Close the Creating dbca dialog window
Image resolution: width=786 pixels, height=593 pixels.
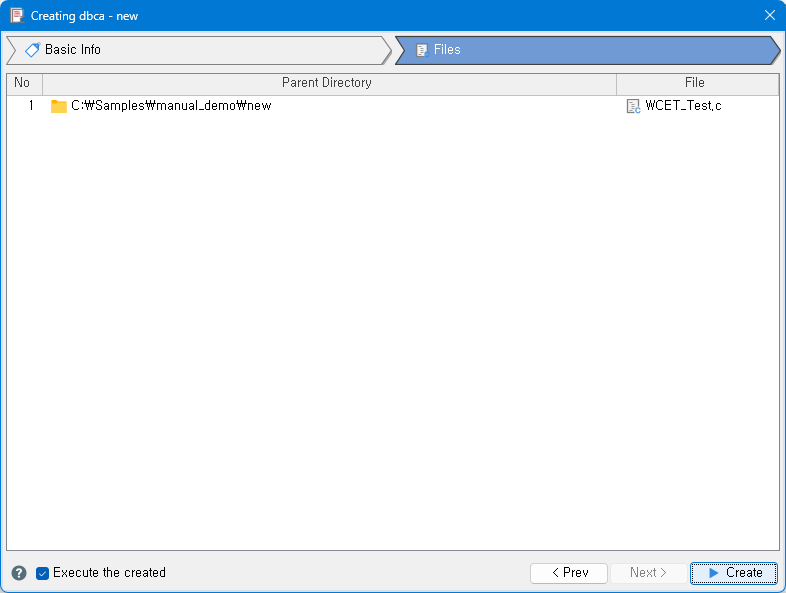coord(769,16)
